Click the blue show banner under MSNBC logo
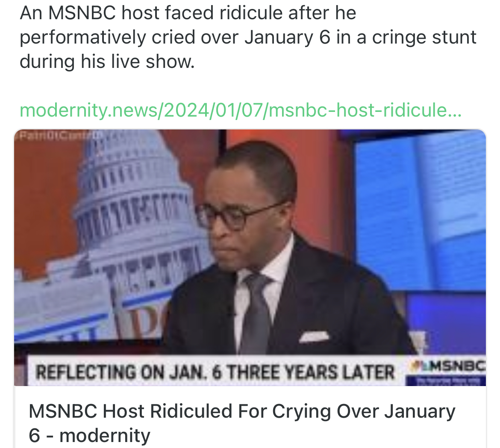 pyautogui.click(x=445, y=381)
